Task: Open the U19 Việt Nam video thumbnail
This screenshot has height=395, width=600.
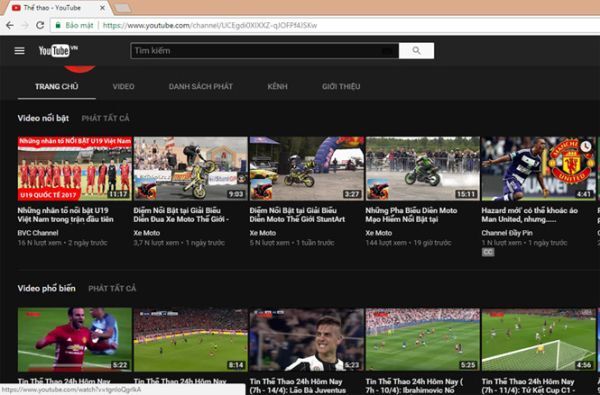Action: [75, 168]
